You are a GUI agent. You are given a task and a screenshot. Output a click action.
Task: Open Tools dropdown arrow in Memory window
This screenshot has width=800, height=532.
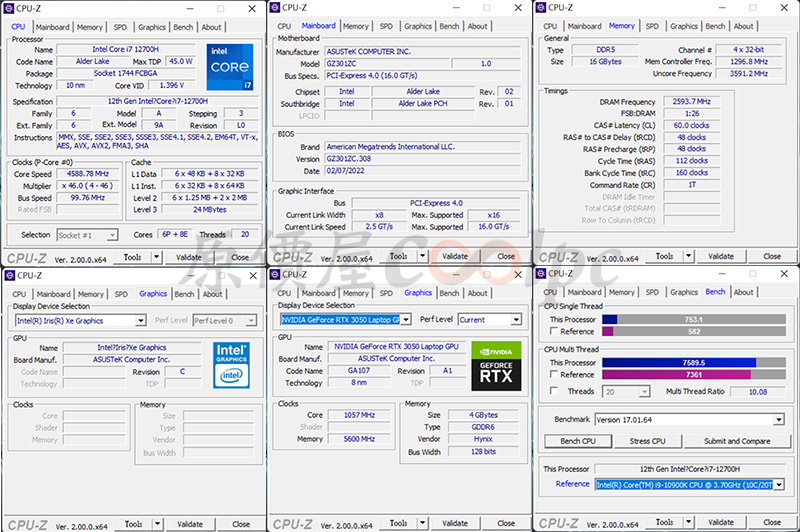(x=689, y=256)
